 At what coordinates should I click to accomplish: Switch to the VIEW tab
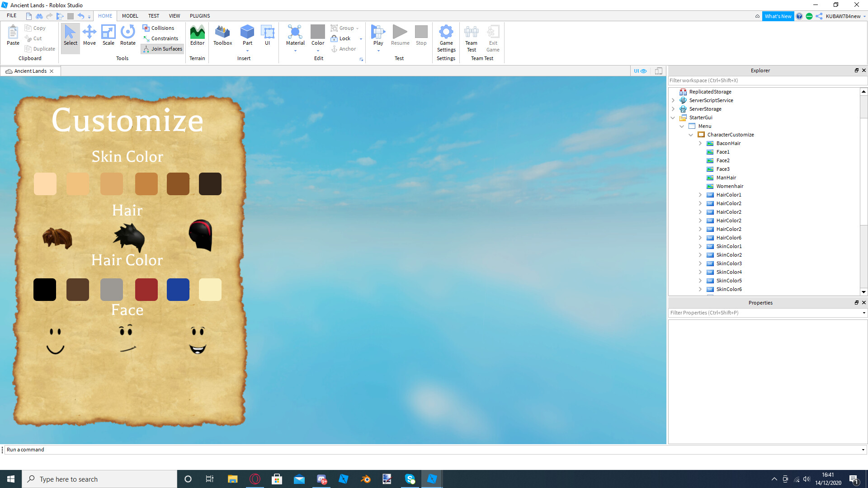click(x=175, y=16)
